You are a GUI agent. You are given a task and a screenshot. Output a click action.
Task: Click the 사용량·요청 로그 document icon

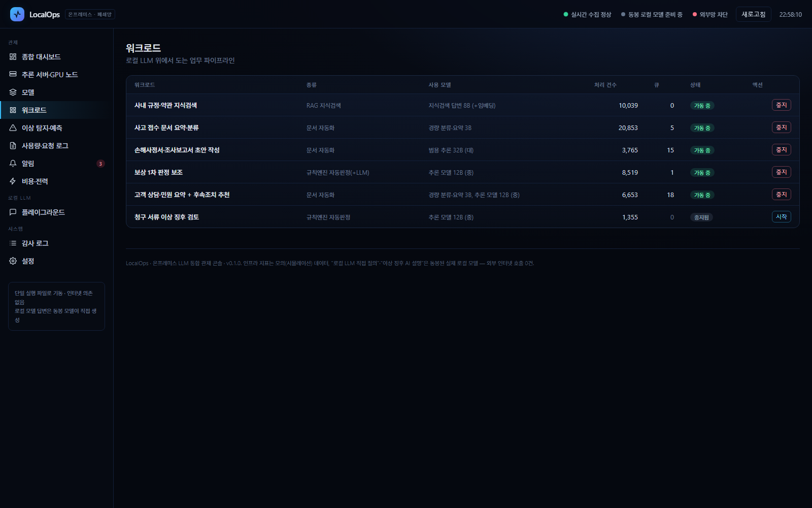click(13, 146)
